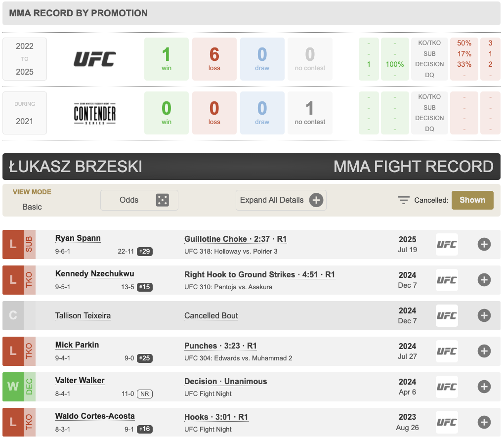Click the Contender Series logo

pyautogui.click(x=95, y=113)
